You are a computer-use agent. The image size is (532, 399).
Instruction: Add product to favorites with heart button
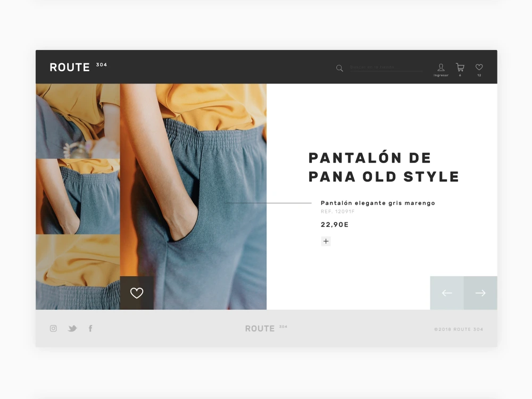[x=137, y=293]
